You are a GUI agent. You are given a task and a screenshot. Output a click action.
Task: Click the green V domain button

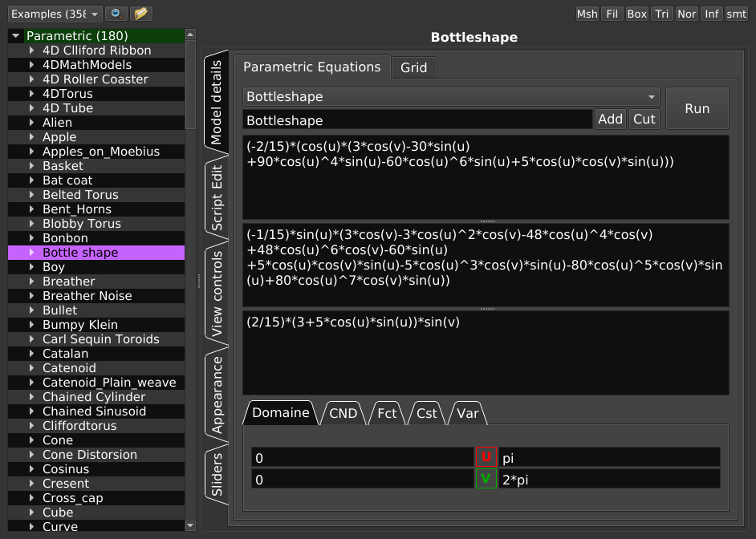[x=486, y=479]
